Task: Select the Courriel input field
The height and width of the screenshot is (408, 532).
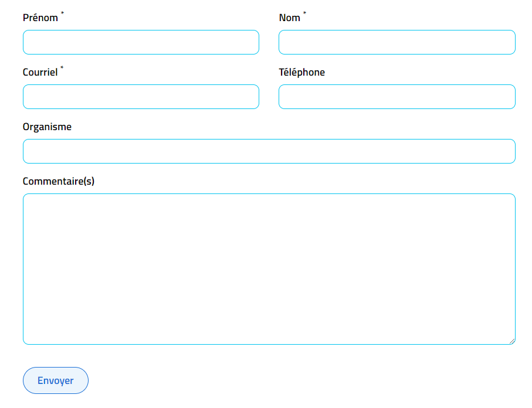Action: pos(141,97)
